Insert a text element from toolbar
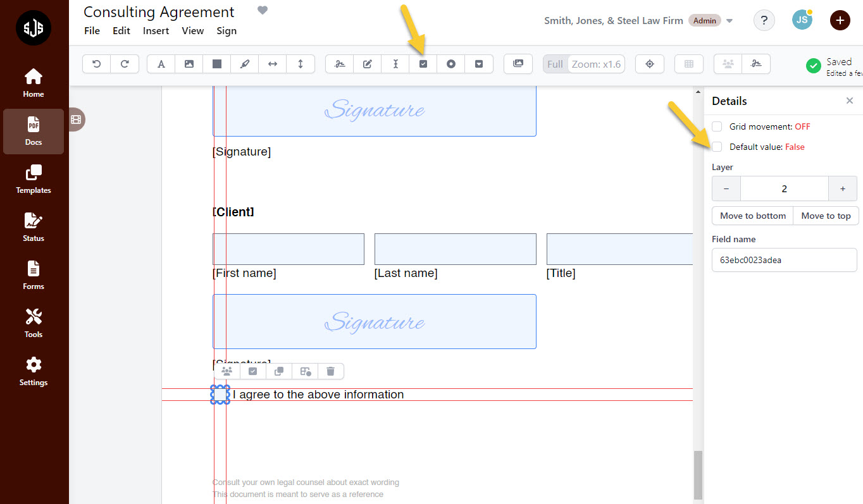Screen dimensions: 863x504 [x=161, y=64]
